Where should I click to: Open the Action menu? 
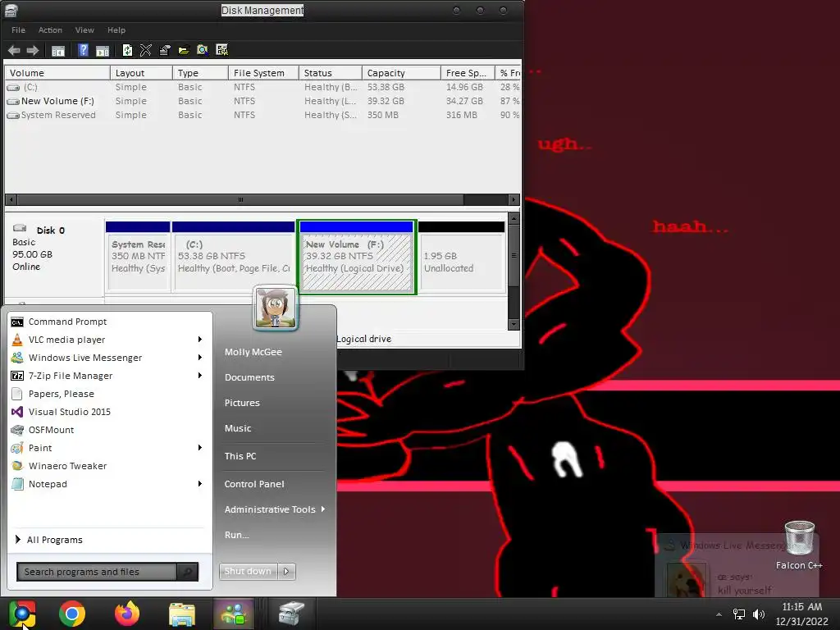click(x=50, y=30)
